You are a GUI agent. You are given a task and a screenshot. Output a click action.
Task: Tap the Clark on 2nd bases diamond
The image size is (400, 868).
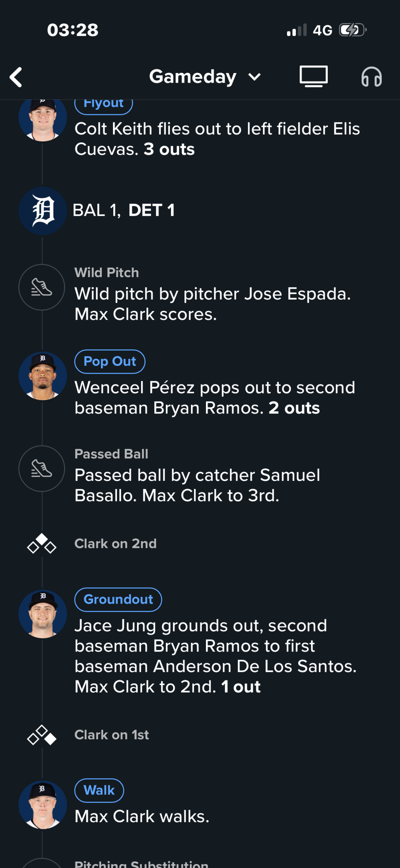click(42, 544)
